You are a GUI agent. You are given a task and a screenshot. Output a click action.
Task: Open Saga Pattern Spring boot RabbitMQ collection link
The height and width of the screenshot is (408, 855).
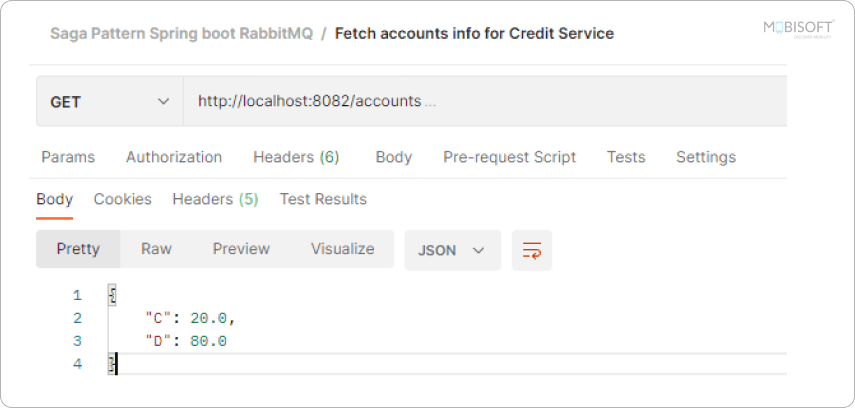(182, 34)
